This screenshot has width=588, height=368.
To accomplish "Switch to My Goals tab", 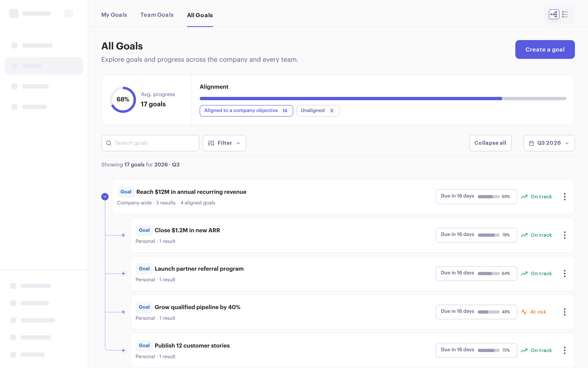I will (114, 15).
